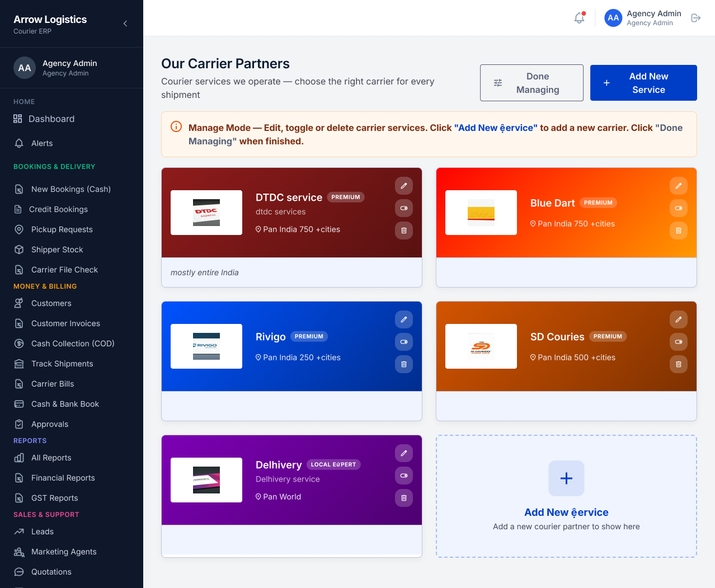Toggle Blue Dart active status
Viewport: 715px width, 588px height.
pyautogui.click(x=679, y=208)
